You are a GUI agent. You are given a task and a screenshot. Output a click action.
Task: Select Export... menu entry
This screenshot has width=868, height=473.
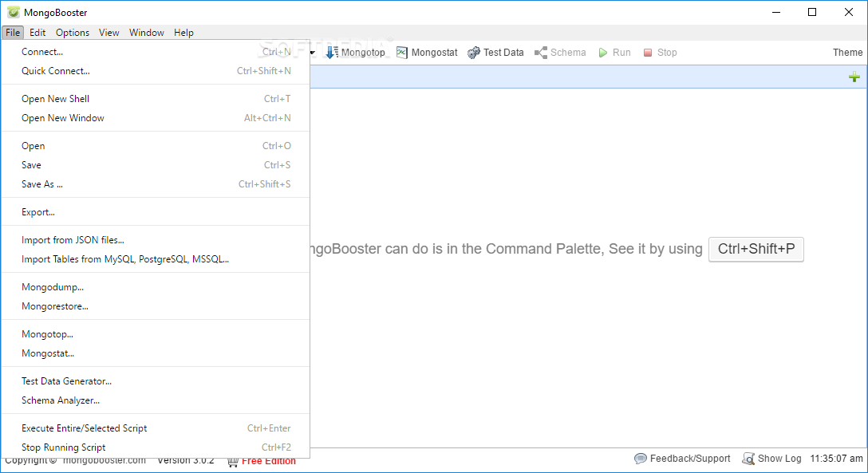pos(156,212)
